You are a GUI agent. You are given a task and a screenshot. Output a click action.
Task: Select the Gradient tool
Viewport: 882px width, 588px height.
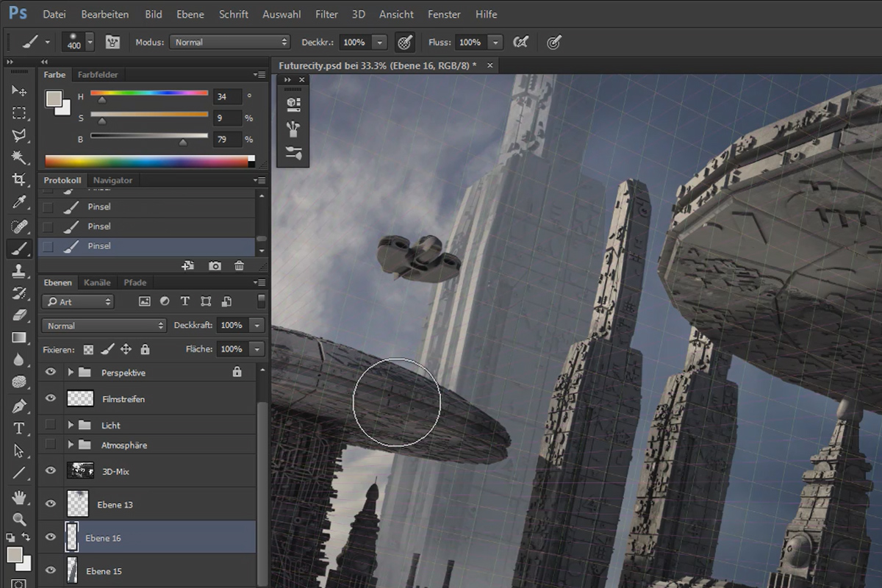tap(19, 337)
